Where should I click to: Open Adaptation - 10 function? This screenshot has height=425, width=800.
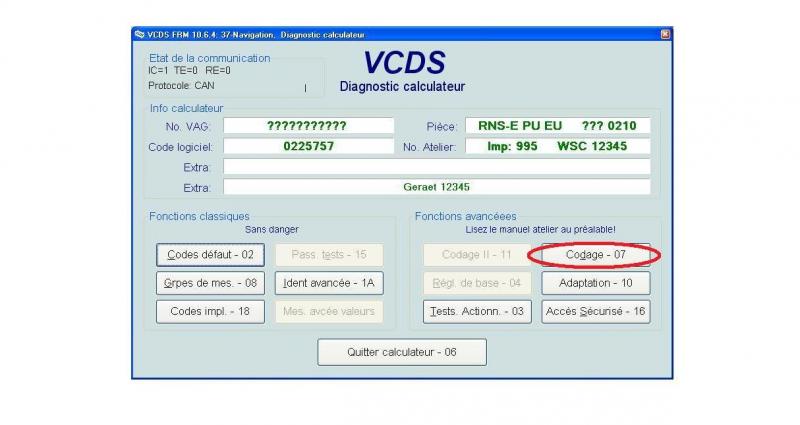point(595,283)
